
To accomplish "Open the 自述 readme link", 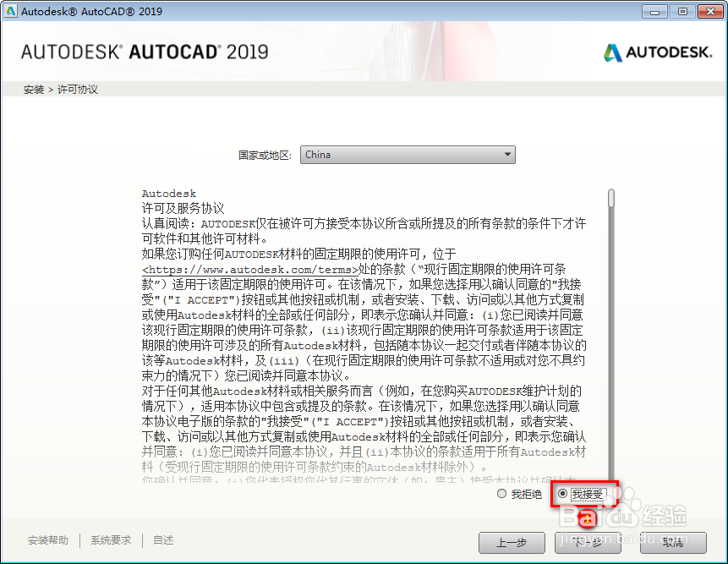I will 163,540.
